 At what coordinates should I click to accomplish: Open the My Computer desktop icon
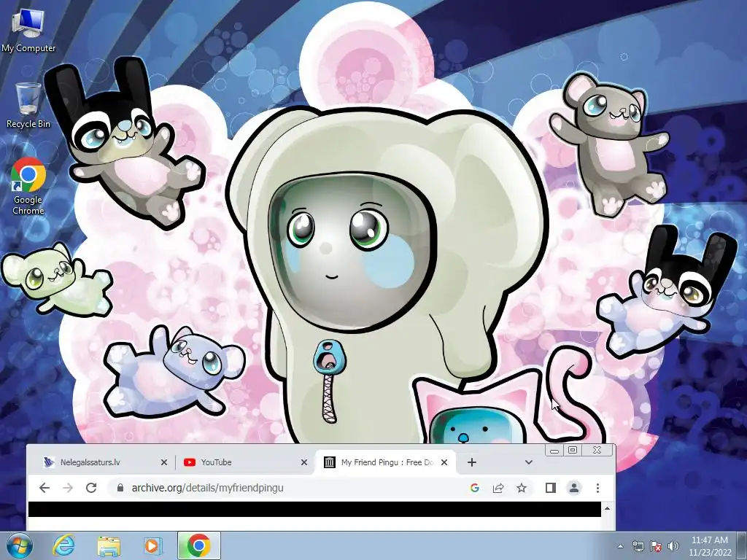(x=28, y=31)
